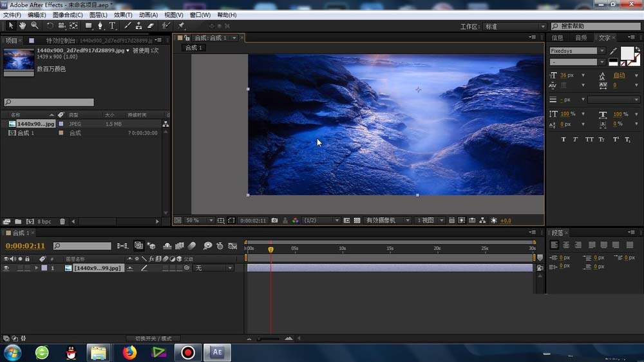Toggle the composition viewer lock icon
The height and width of the screenshot is (362, 644).
[187, 38]
